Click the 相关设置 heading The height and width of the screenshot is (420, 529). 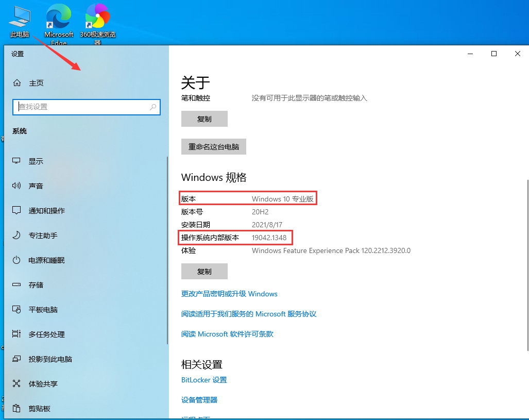click(202, 364)
